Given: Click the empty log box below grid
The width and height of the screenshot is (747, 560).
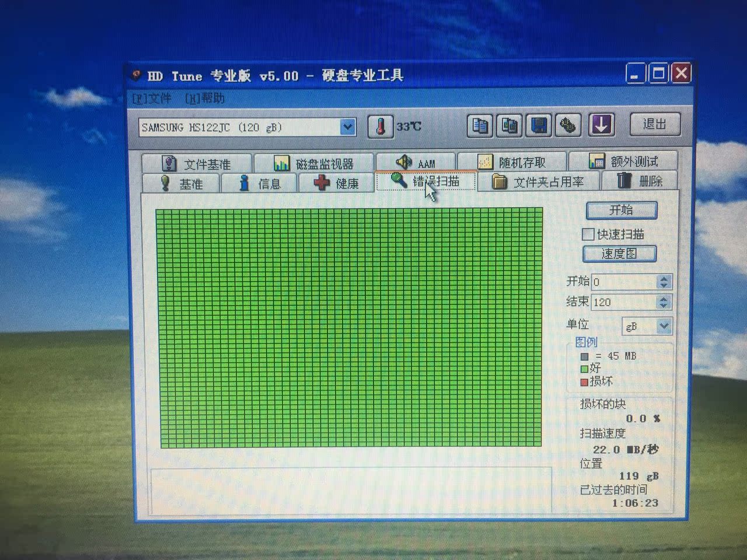Looking at the screenshot, I should 351,491.
